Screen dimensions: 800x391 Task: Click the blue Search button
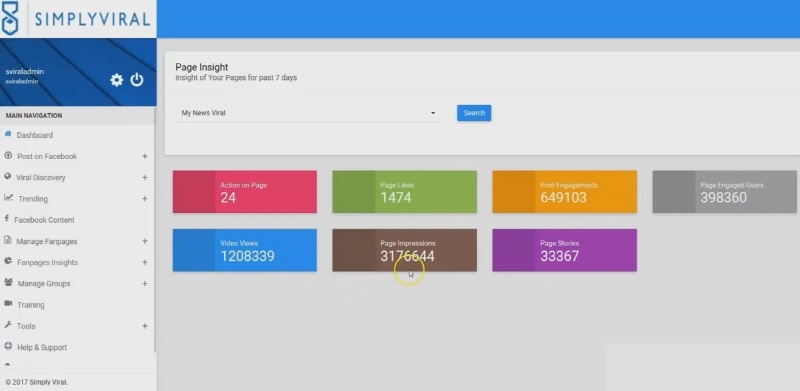tap(474, 113)
